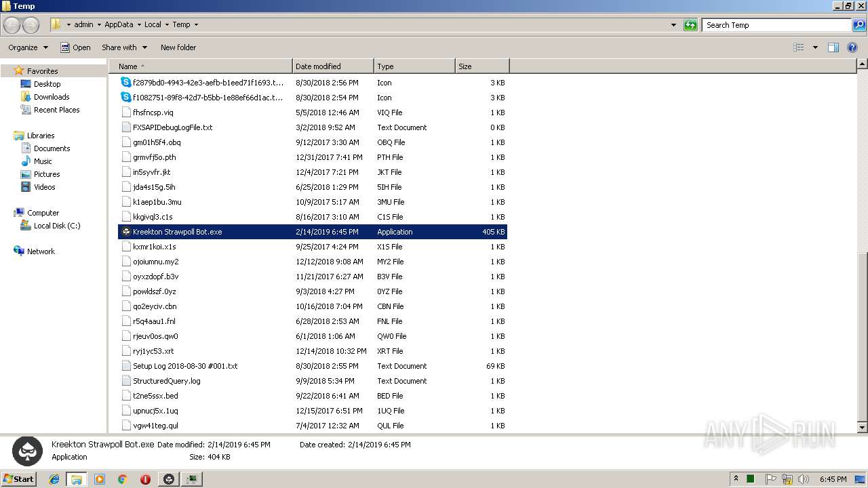
Task: Open Desktop in Favorites
Action: point(47,84)
